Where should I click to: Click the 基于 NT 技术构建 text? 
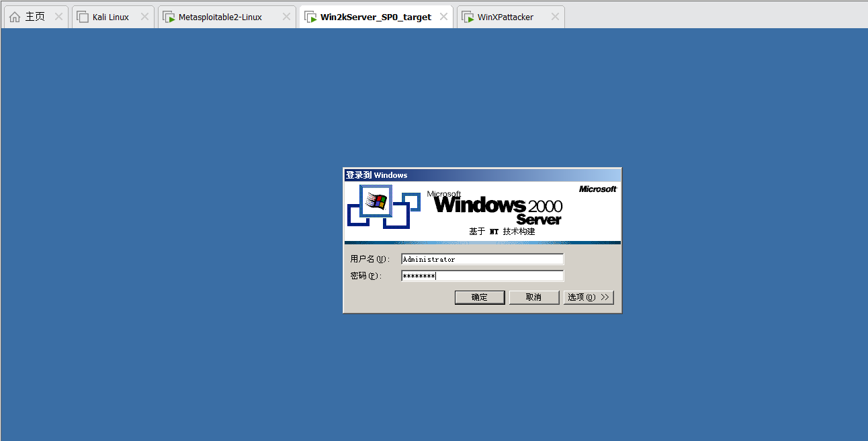click(502, 232)
